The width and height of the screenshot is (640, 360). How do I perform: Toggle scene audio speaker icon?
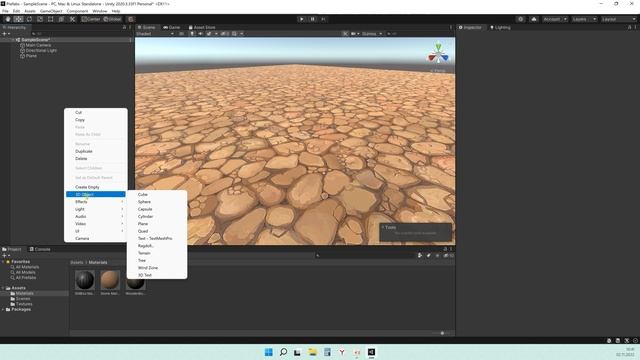(x=200, y=34)
